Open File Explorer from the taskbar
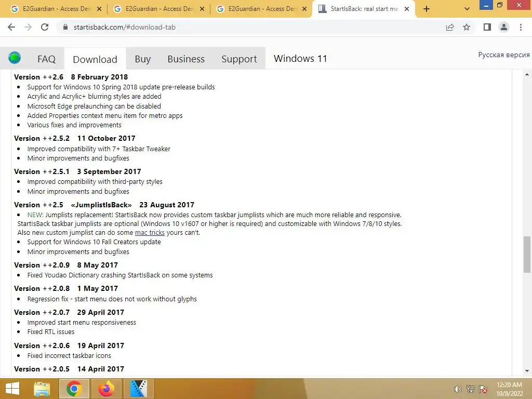The width and height of the screenshot is (532, 399). pos(42,389)
